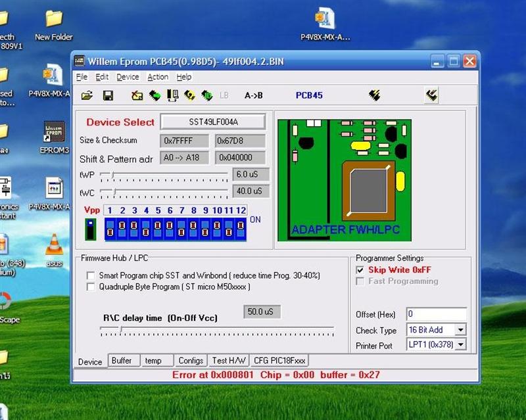Viewport: 526px width, 420px height.
Task: Toggle DIP switch 4
Action: pyautogui.click(x=145, y=229)
